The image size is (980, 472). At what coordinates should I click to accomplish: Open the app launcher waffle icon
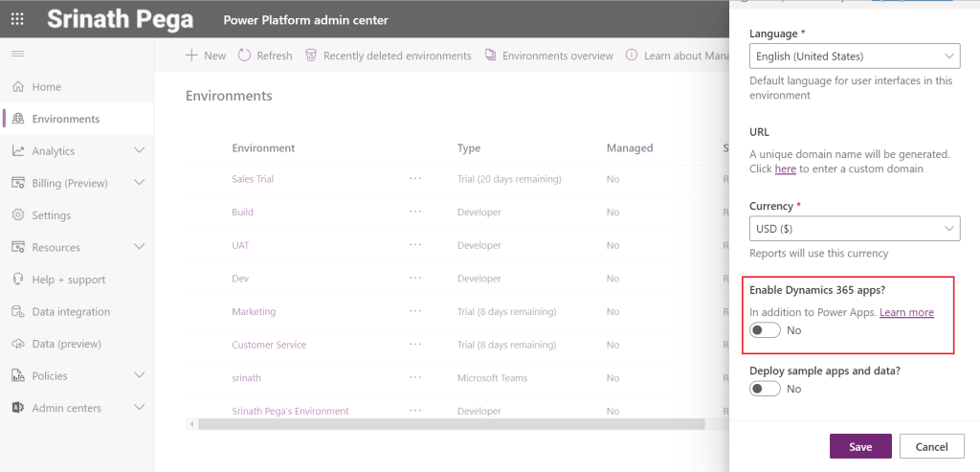17,19
